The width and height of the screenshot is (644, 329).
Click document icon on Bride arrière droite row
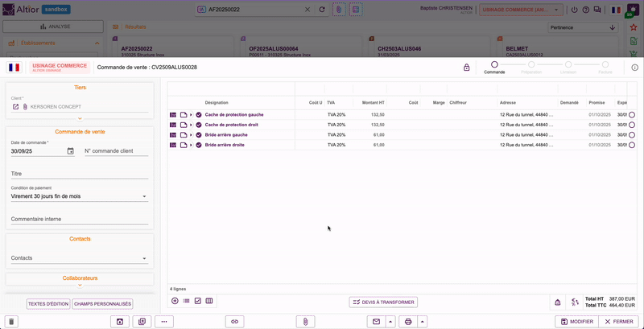(x=184, y=145)
